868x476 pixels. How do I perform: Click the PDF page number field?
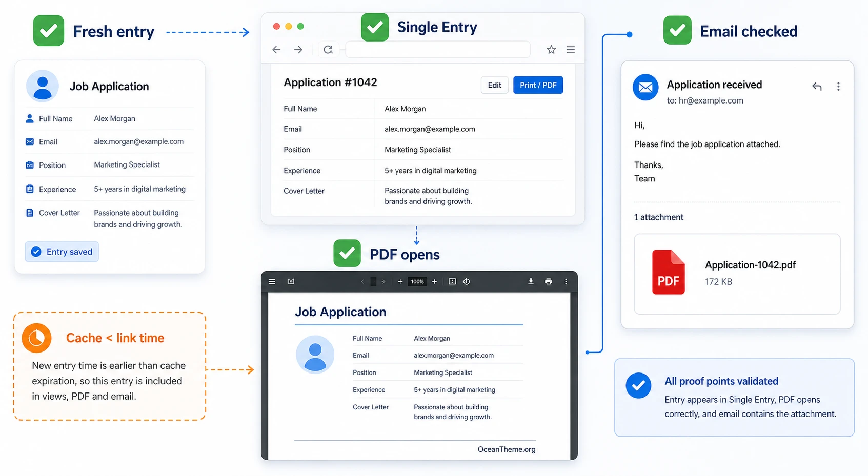373,281
